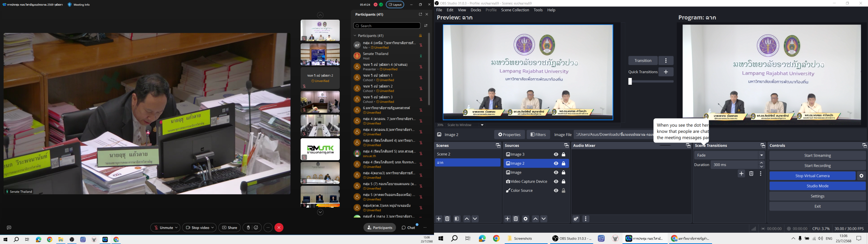Image resolution: width=868 pixels, height=244 pixels.
Task: Open transition properties three-dot menu
Action: coord(761,174)
